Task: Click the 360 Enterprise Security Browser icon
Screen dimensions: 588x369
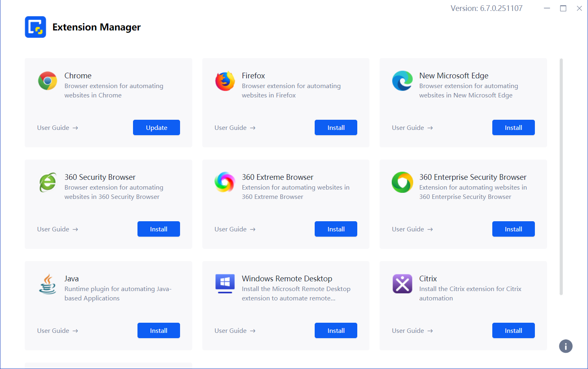Action: [402, 182]
